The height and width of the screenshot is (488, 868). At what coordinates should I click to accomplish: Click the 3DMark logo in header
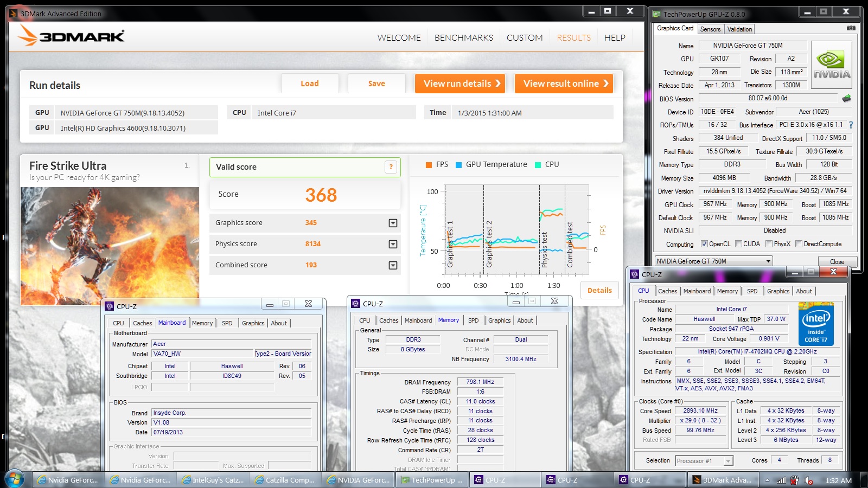[71, 36]
